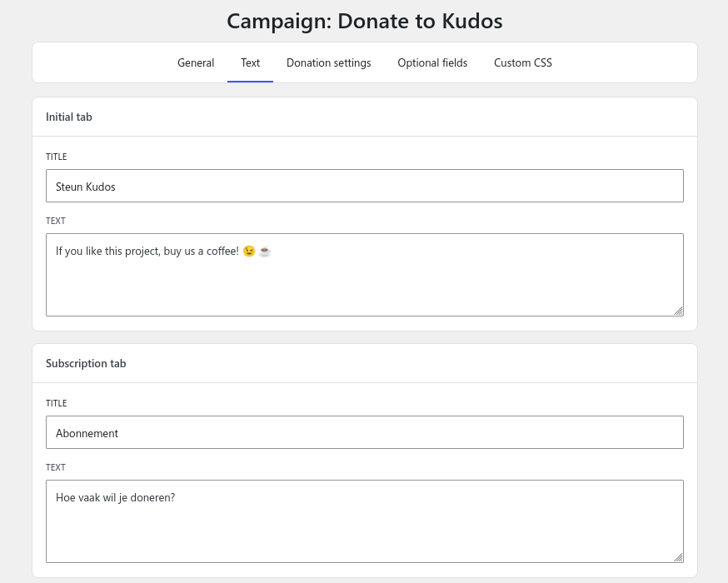The height and width of the screenshot is (583, 728).
Task: Click the TEXT label under Initial tab
Action: point(55,221)
